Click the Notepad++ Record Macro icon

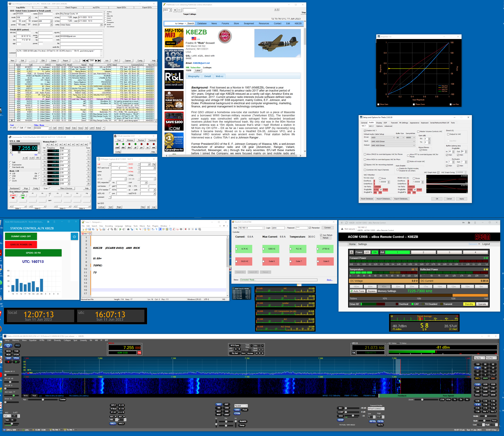(186, 229)
